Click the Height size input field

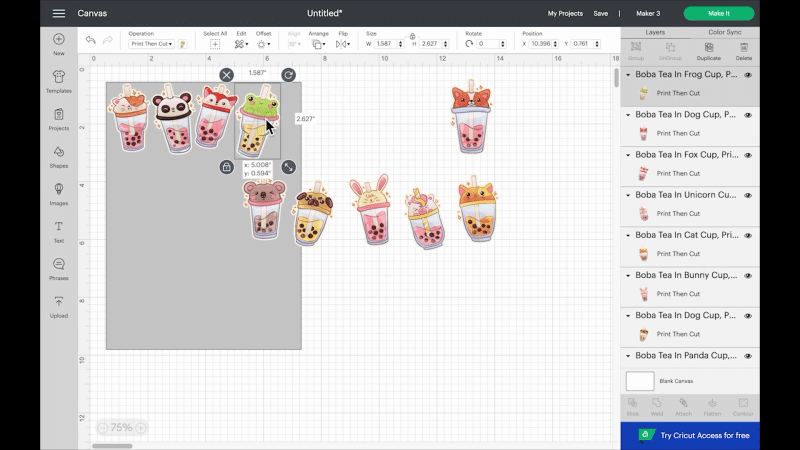[x=431, y=44]
